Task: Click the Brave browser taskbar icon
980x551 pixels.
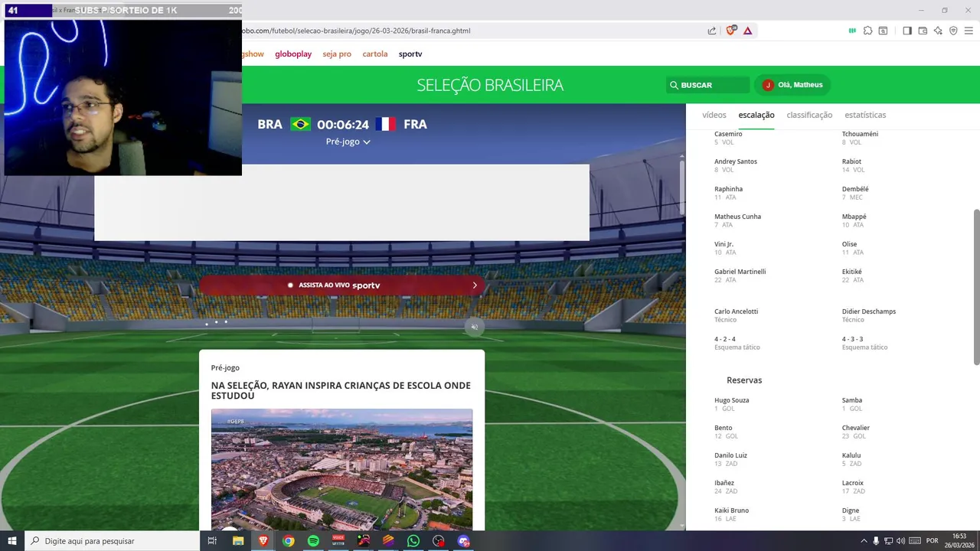Action: [x=263, y=541]
